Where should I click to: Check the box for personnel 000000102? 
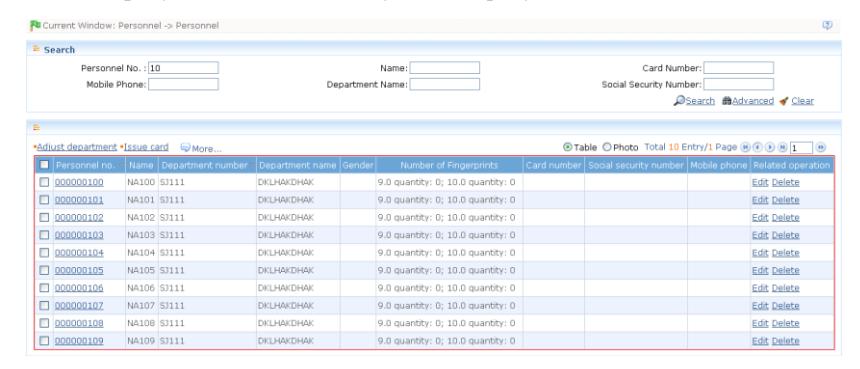click(x=44, y=217)
